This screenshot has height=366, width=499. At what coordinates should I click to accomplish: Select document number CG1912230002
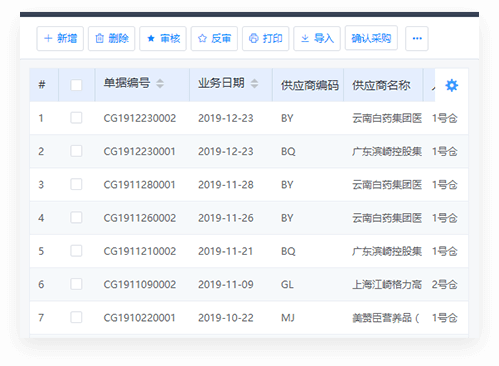140,118
